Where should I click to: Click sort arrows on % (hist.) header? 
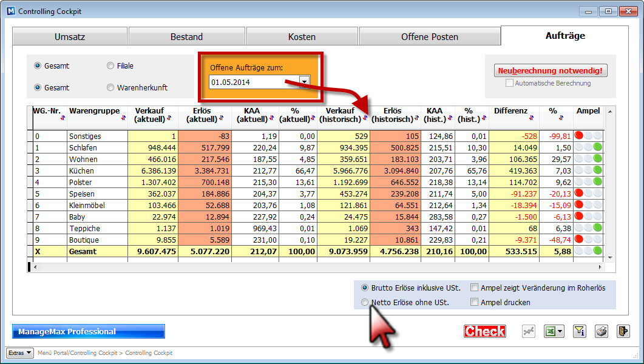pos(484,118)
